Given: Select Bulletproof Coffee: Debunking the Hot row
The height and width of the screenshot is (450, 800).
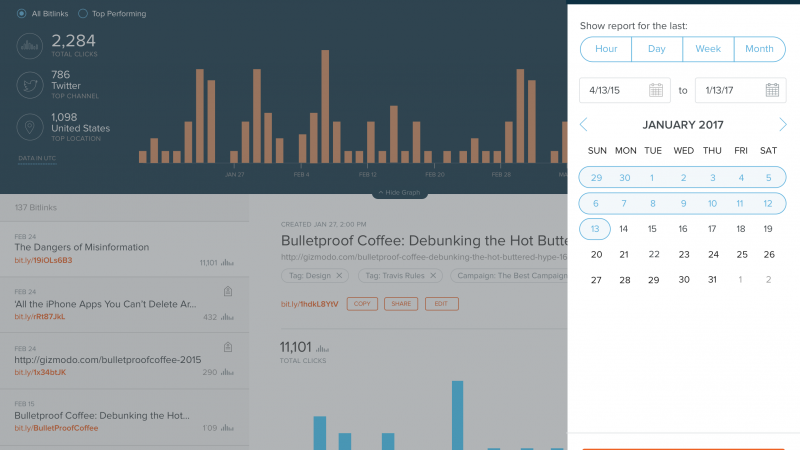Looking at the screenshot, I should click(x=124, y=417).
